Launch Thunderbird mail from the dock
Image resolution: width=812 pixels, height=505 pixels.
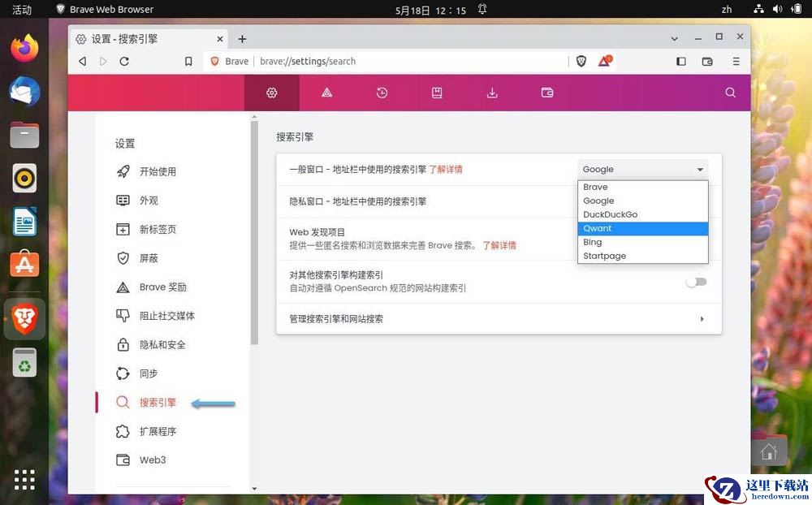pyautogui.click(x=24, y=91)
